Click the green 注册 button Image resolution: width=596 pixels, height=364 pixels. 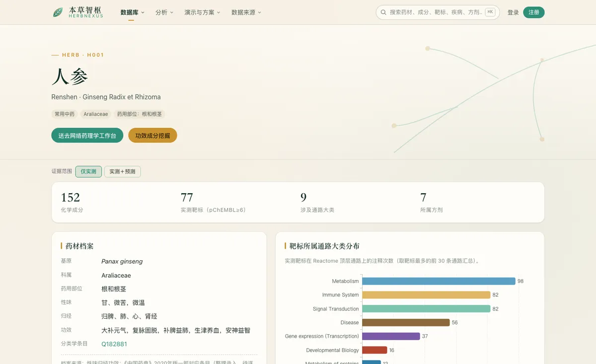(x=534, y=12)
